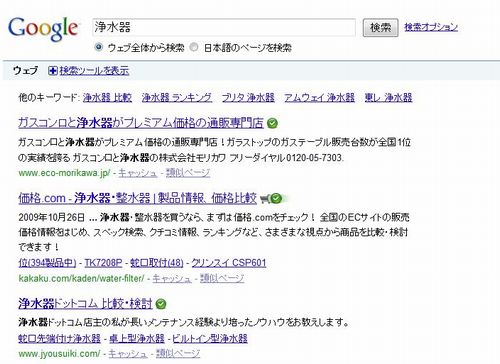The image size is (500, 364).
Task: Click shopping cart icon beside 価格.com result
Action: pos(265,199)
